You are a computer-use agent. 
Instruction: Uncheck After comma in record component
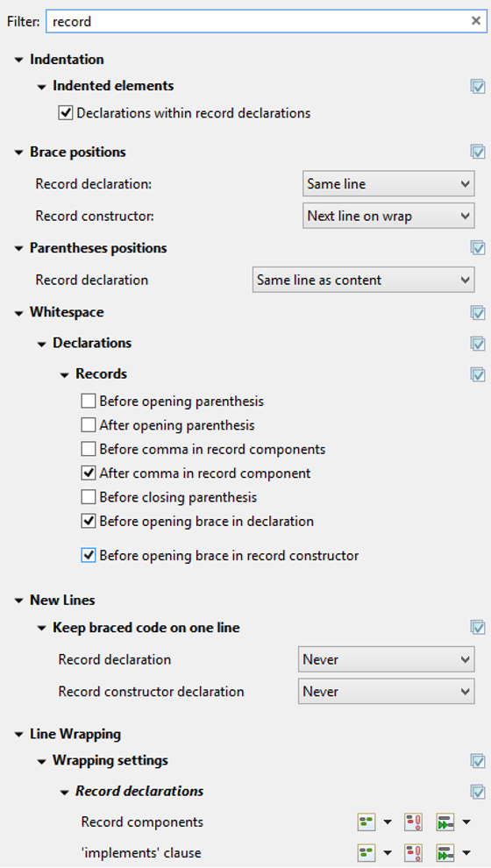(x=88, y=473)
